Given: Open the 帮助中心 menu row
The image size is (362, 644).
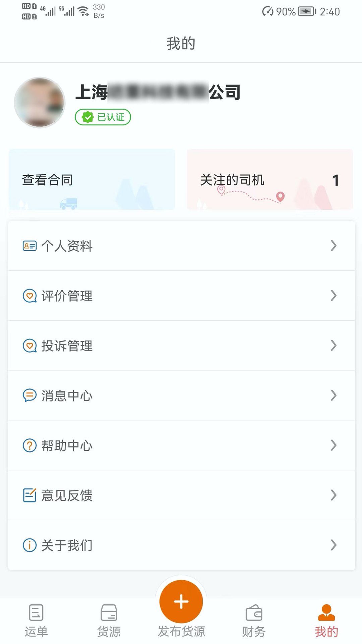Looking at the screenshot, I should (181, 445).
